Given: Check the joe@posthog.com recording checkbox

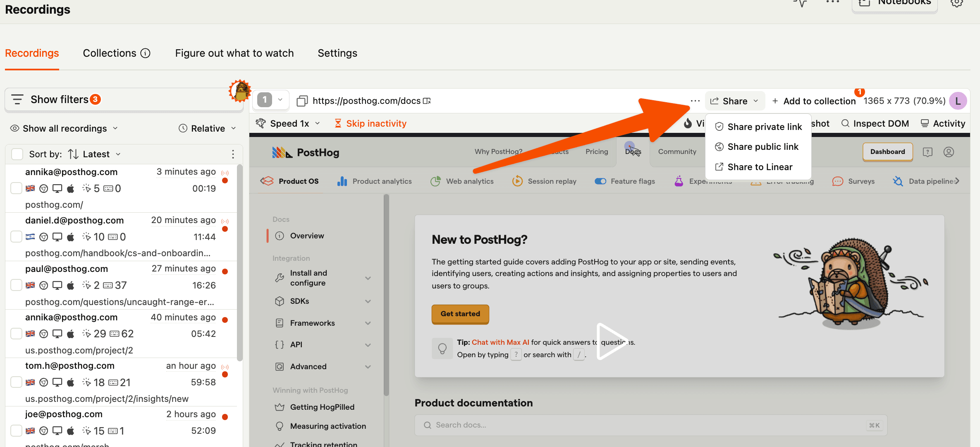Looking at the screenshot, I should click(16, 430).
